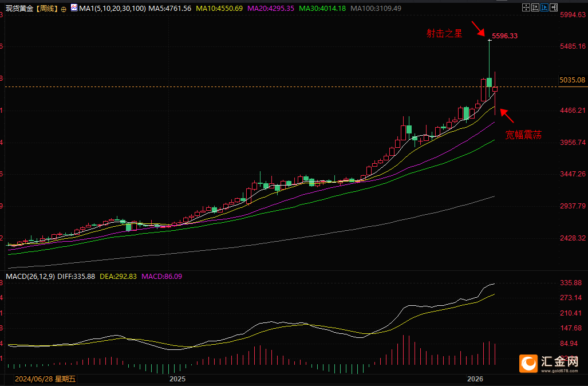Click the MA30:4014.18 value

point(322,8)
